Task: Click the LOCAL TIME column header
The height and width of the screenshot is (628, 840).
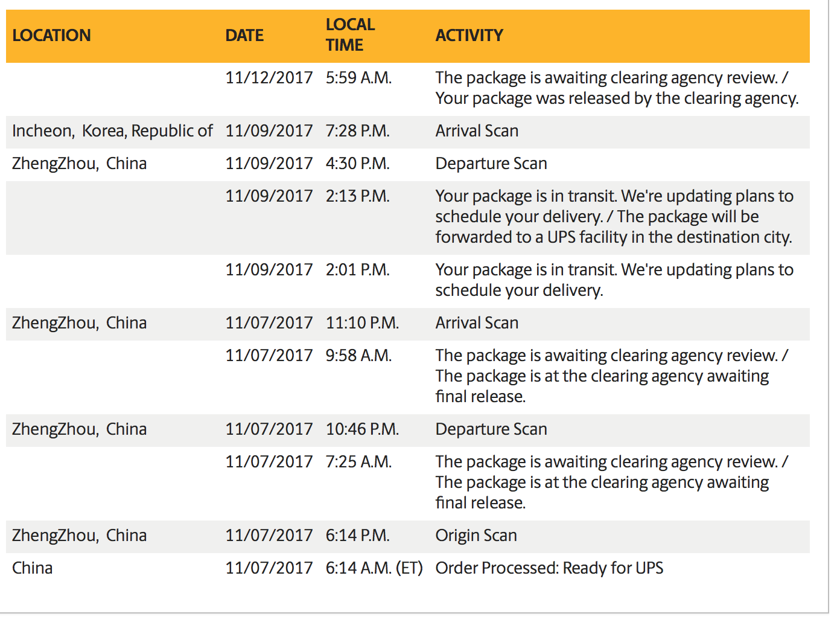Action: [350, 35]
